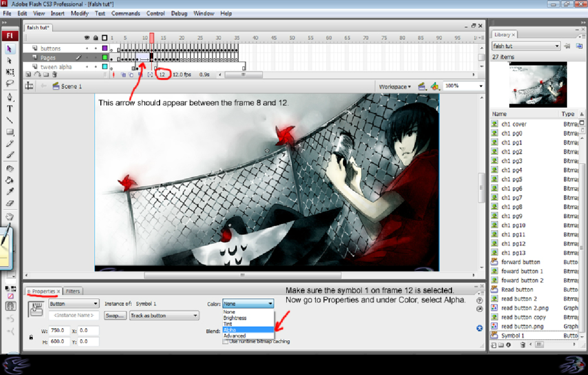The height and width of the screenshot is (375, 588).
Task: Open Library document dropdown 'falsh tut'
Action: point(526,46)
